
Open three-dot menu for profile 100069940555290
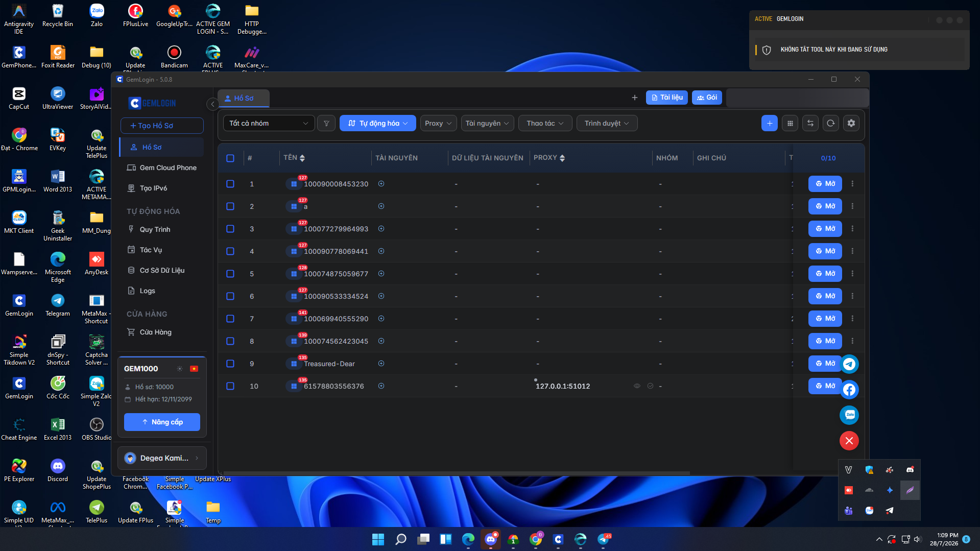(x=852, y=319)
